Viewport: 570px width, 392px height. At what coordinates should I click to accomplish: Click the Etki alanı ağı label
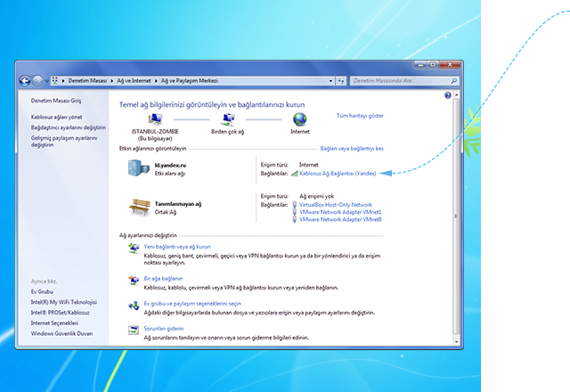(170, 174)
